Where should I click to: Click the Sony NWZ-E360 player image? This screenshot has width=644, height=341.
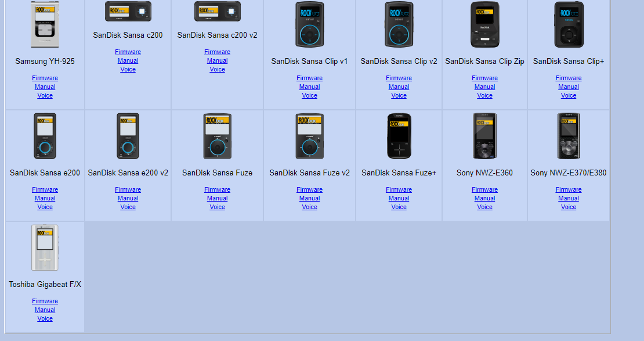[484, 136]
